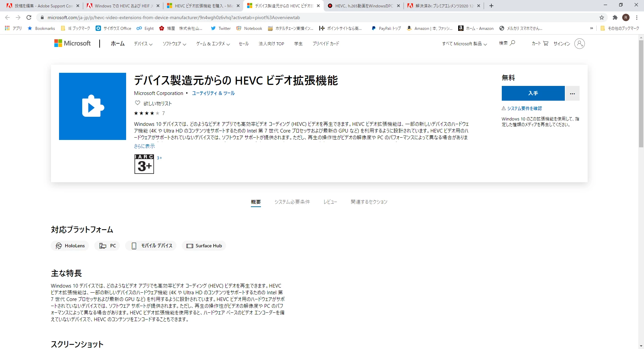Open a new browser tab

491,6
